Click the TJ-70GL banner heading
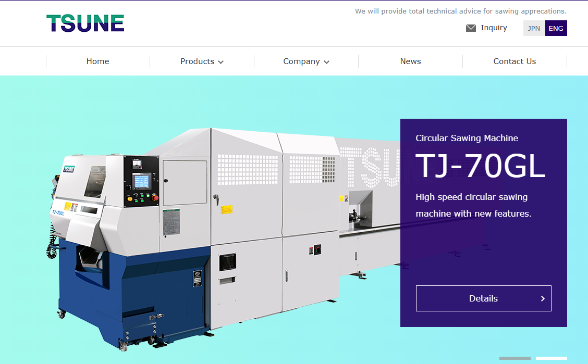Image resolution: width=588 pixels, height=364 pixels. coord(480,166)
